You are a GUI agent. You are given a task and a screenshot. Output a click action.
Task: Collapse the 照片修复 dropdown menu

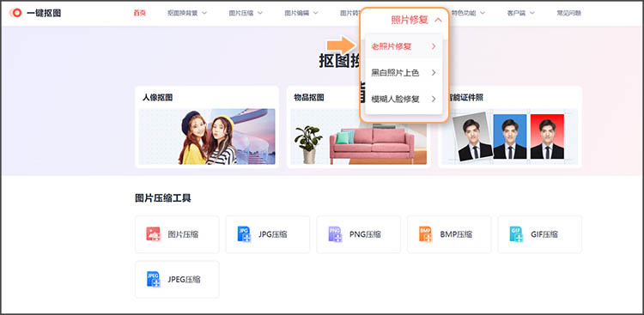pyautogui.click(x=438, y=20)
